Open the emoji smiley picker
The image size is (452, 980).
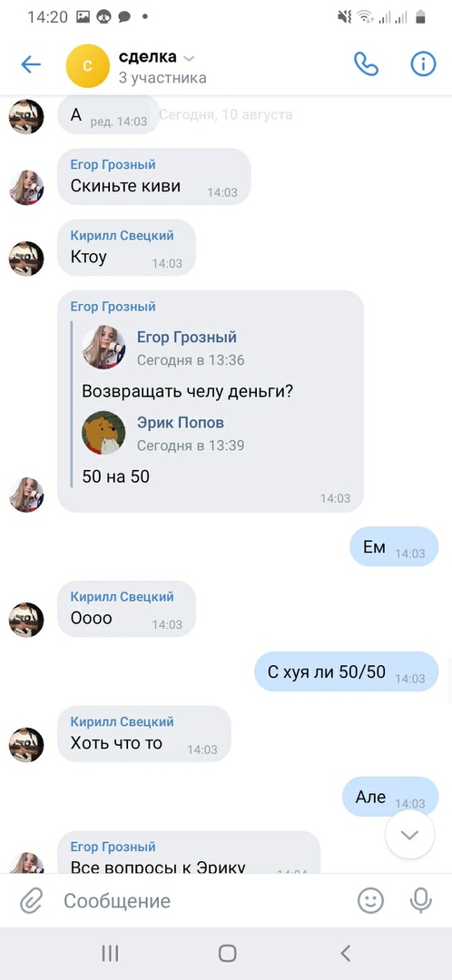click(x=370, y=901)
